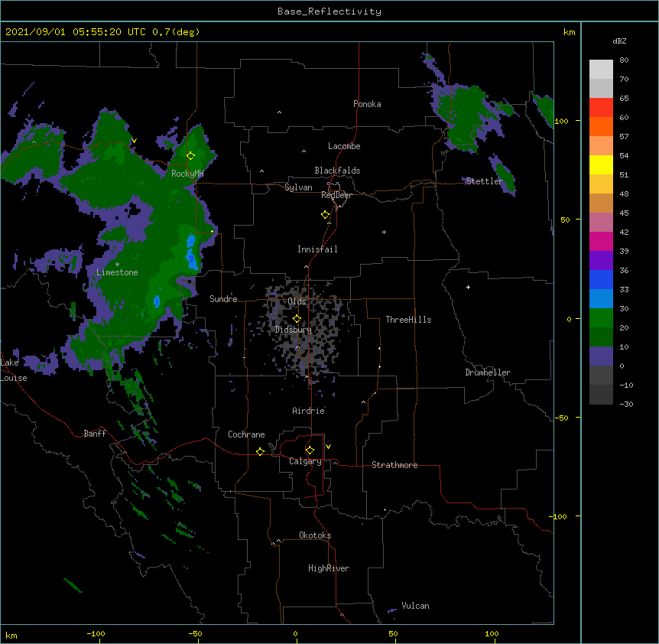Pick the mauve 45–42 dBZ legend swatch
Screen dimensions: 659x644
(601, 222)
